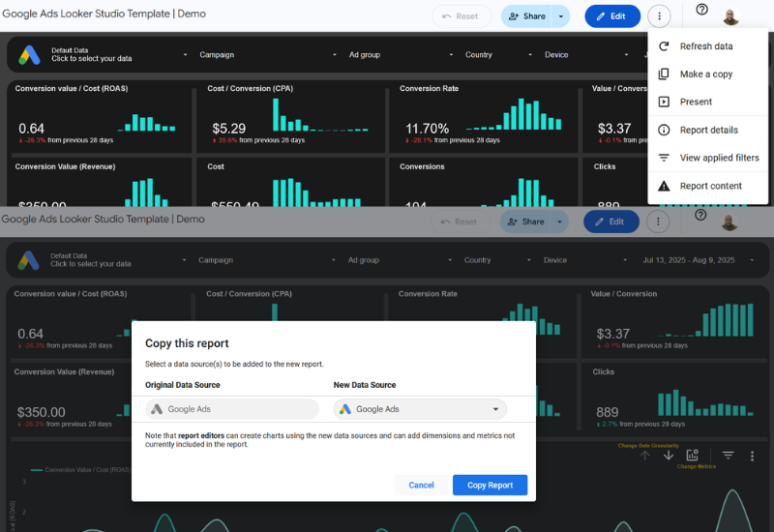Choose Make a copy from the menu
This screenshot has height=532, width=774.
coord(707,74)
